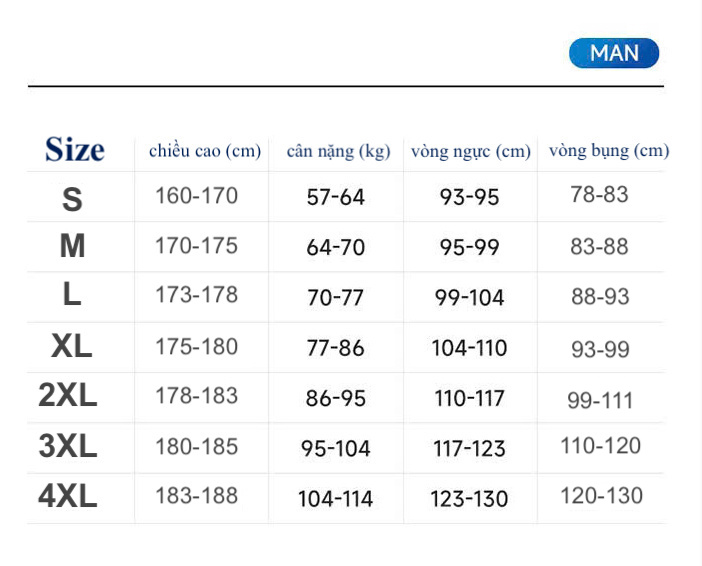The width and height of the screenshot is (702, 566).
Task: Click the 4XL size row label
Action: (68, 496)
